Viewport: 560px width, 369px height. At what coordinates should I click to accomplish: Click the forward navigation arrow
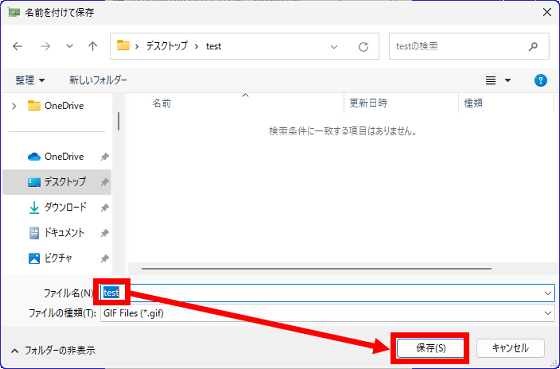(45, 46)
